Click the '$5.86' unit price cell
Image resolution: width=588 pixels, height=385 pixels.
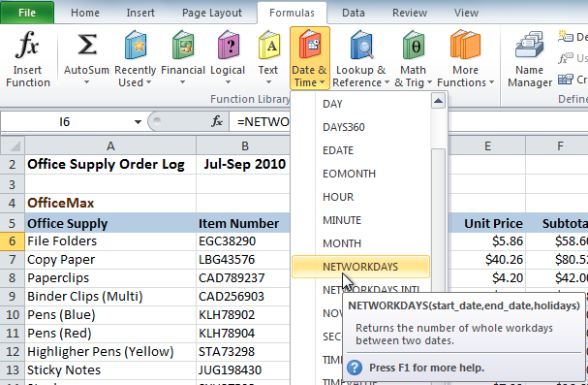[487, 241]
